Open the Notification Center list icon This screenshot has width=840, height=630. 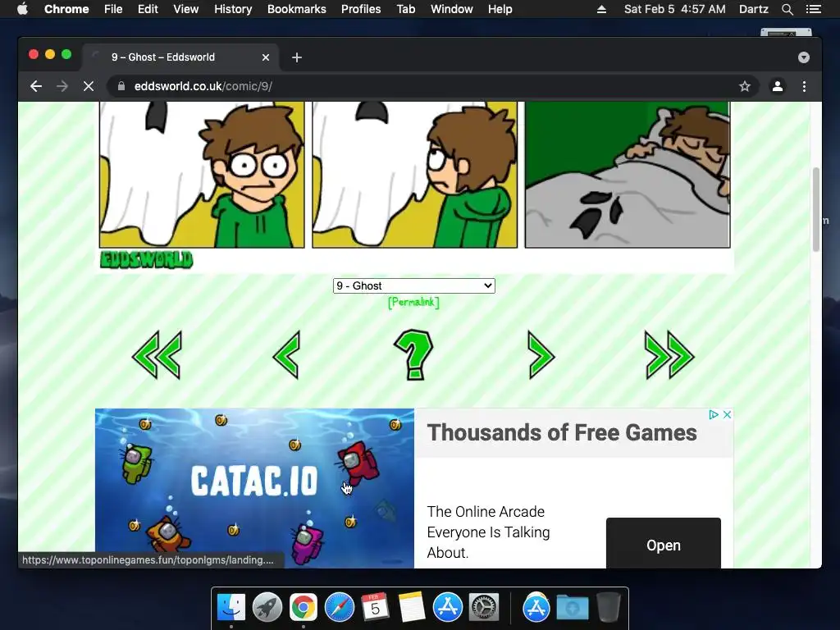coord(813,9)
